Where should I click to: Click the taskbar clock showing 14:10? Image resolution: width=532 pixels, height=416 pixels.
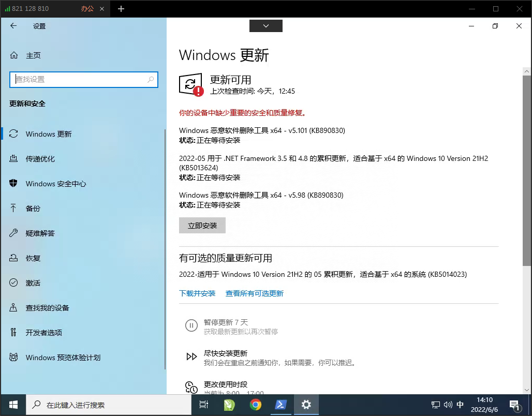point(484,405)
